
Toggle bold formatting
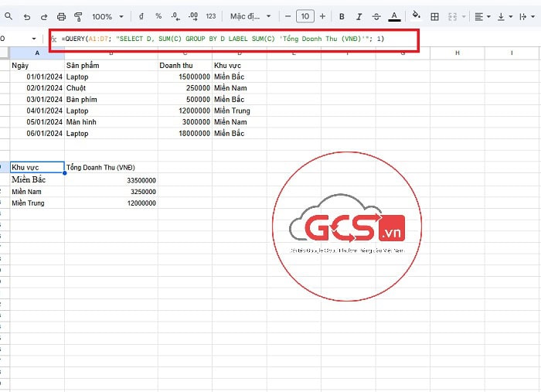(x=342, y=16)
